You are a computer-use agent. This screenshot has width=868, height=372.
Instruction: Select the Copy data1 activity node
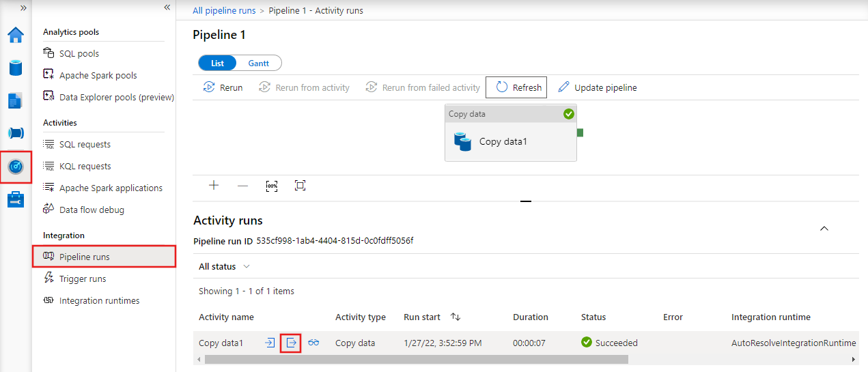(511, 132)
